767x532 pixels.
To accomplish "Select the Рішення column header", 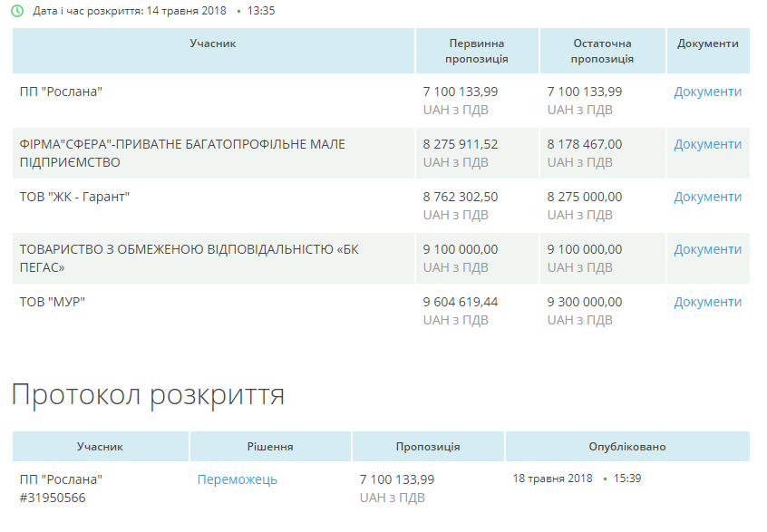I will pyautogui.click(x=270, y=447).
